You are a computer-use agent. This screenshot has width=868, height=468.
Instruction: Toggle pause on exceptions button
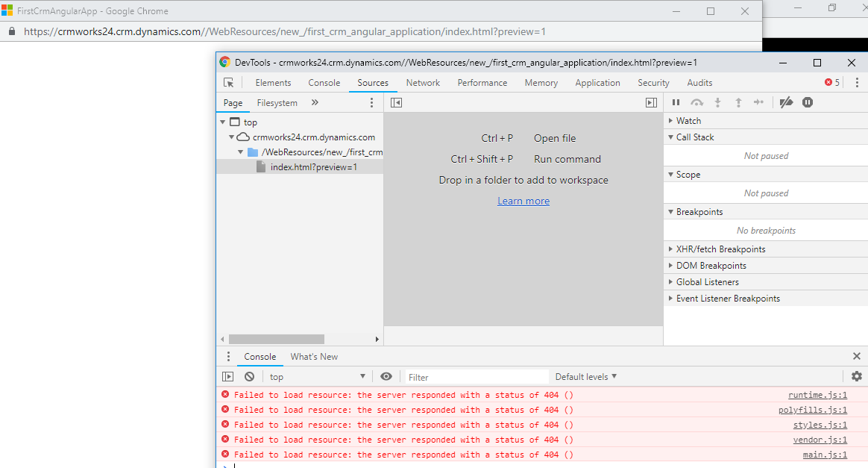(x=808, y=102)
